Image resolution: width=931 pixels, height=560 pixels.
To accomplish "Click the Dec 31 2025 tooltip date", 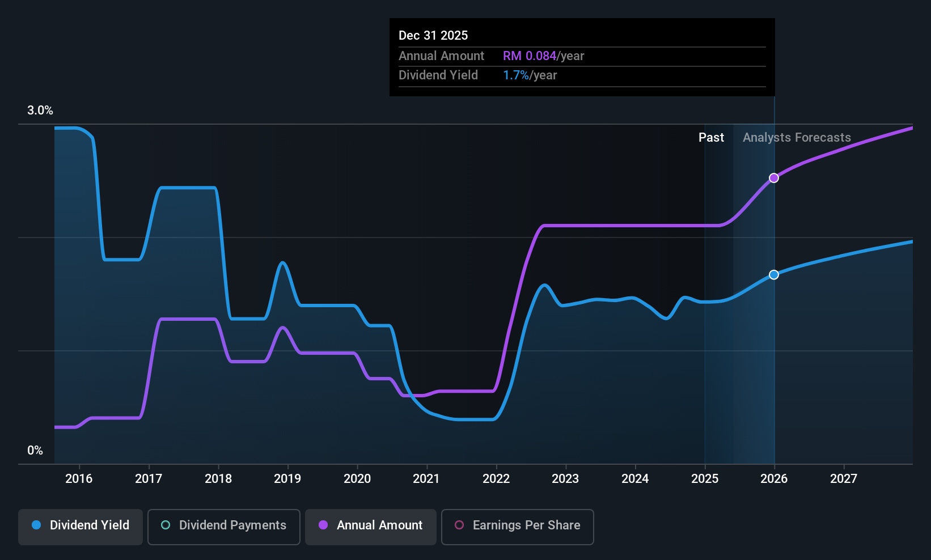I will (x=433, y=36).
